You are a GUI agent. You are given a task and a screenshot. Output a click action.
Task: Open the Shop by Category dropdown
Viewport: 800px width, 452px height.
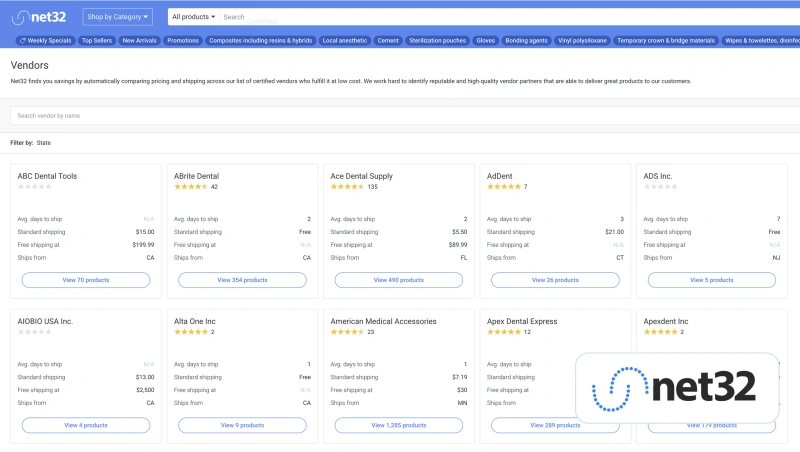(118, 17)
